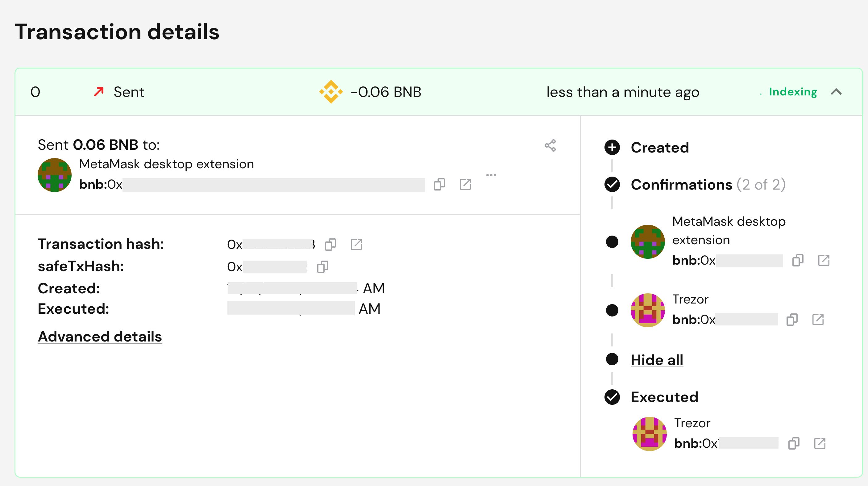The height and width of the screenshot is (486, 868).
Task: Expand Advanced details link
Action: click(100, 336)
